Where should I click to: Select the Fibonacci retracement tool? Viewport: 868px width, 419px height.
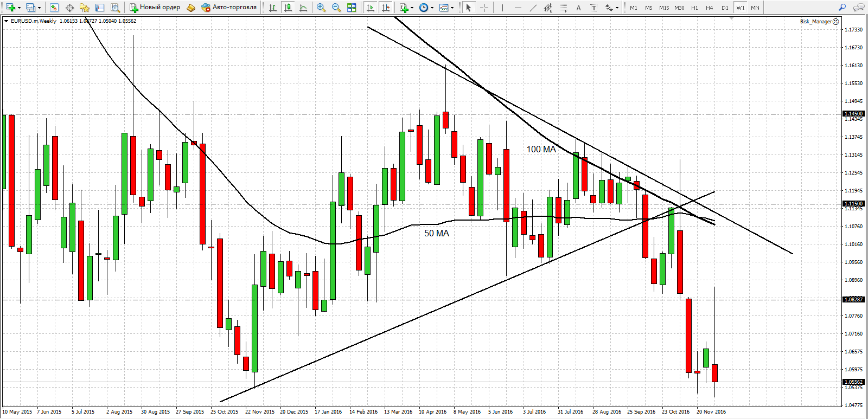564,8
